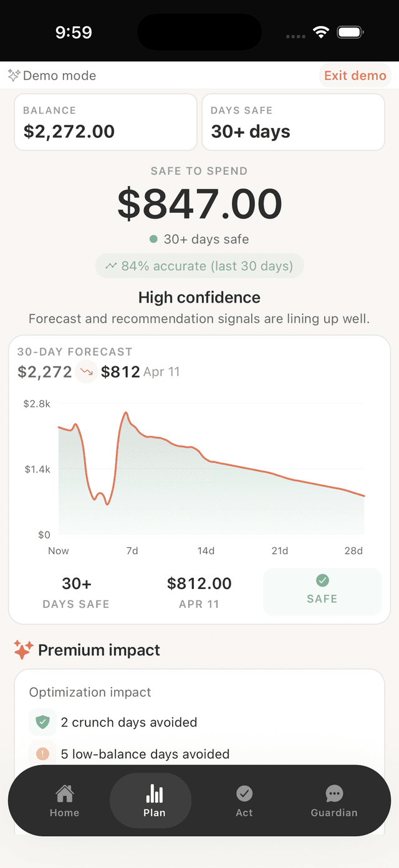Screen dimensions: 399x868
Task: Tap the warning icon beside low-balance days avoided
Action: coord(42,754)
